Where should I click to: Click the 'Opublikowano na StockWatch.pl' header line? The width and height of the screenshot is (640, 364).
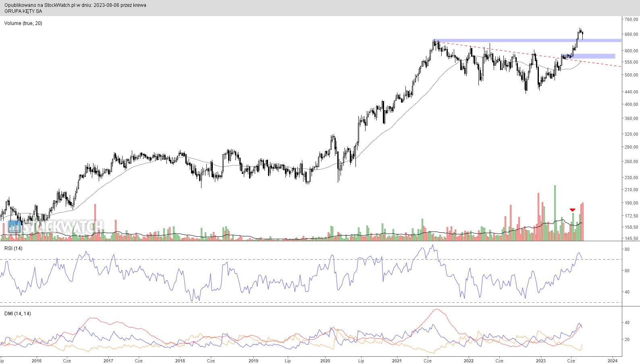pos(75,5)
